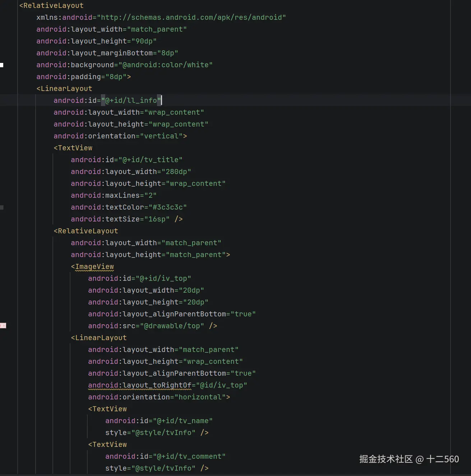Viewport: 471px width, 476px height.
Task: Click the android:padding="8dp" line
Action: pyautogui.click(x=83, y=77)
